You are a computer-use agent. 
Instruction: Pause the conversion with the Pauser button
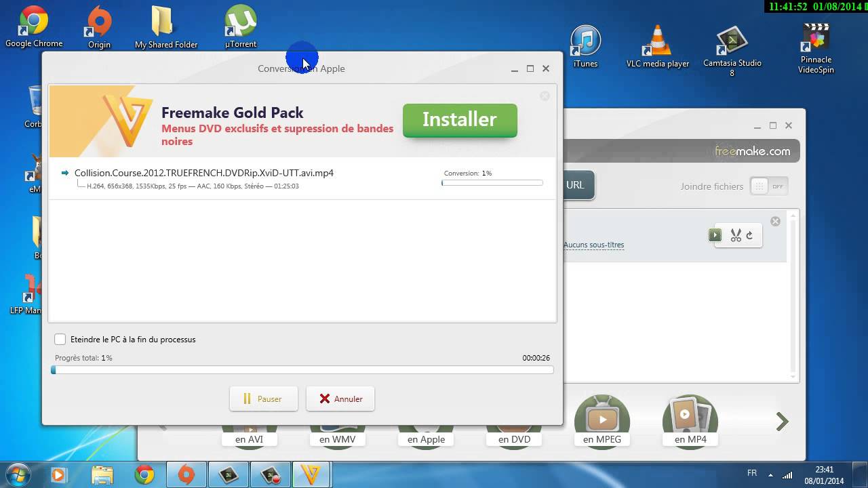[264, 399]
